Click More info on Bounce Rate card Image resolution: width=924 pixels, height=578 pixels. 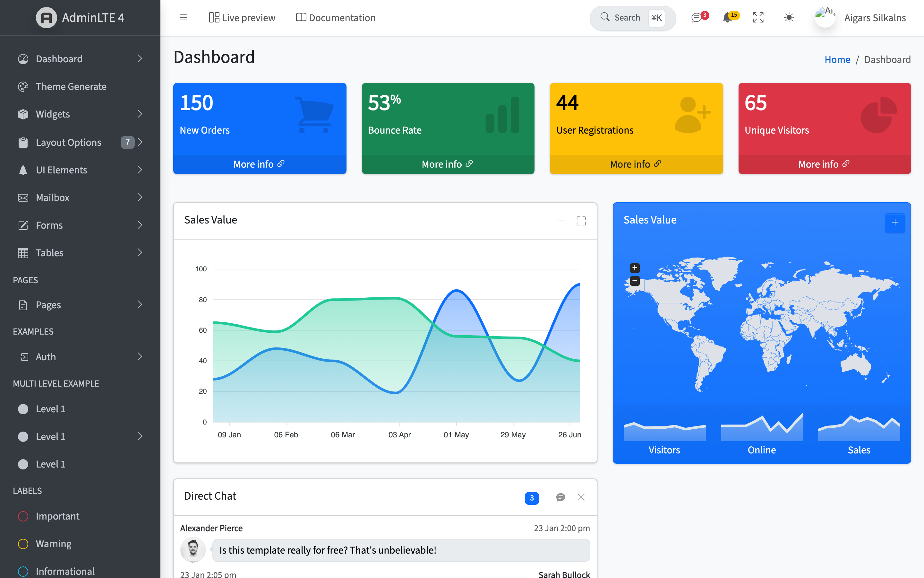(x=448, y=164)
